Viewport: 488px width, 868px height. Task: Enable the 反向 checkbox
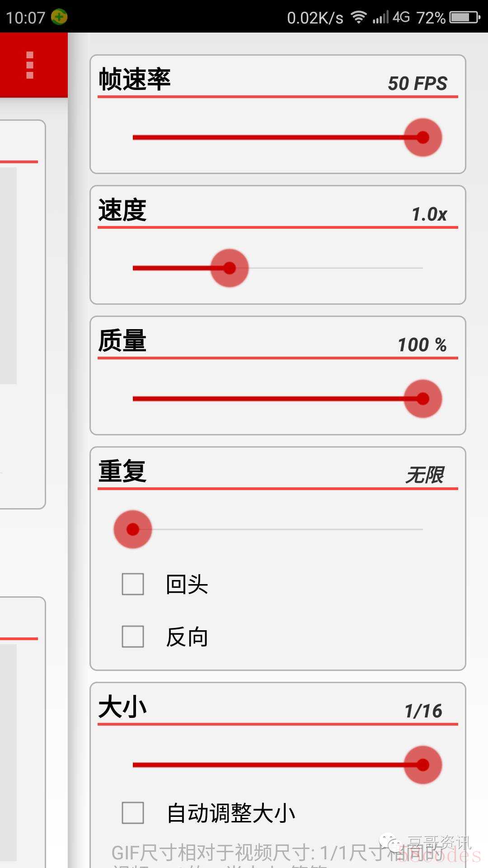133,637
